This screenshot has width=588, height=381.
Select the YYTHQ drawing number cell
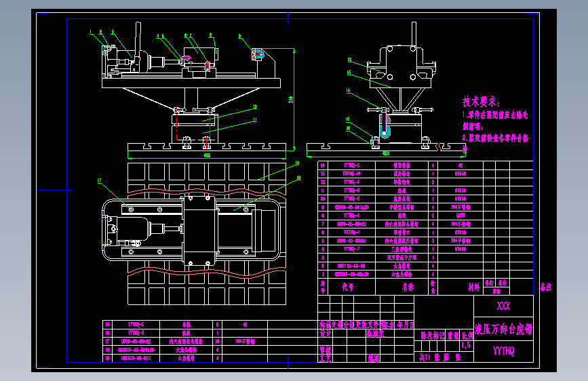503,351
